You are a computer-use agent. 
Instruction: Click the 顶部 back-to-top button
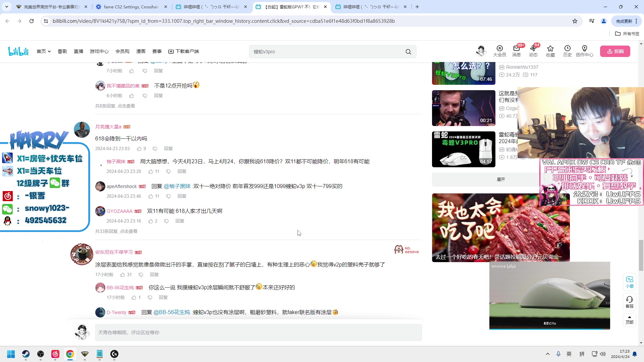pos(630,320)
